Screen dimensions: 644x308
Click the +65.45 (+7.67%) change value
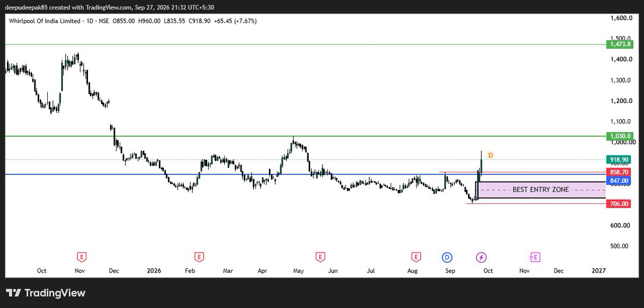point(235,20)
